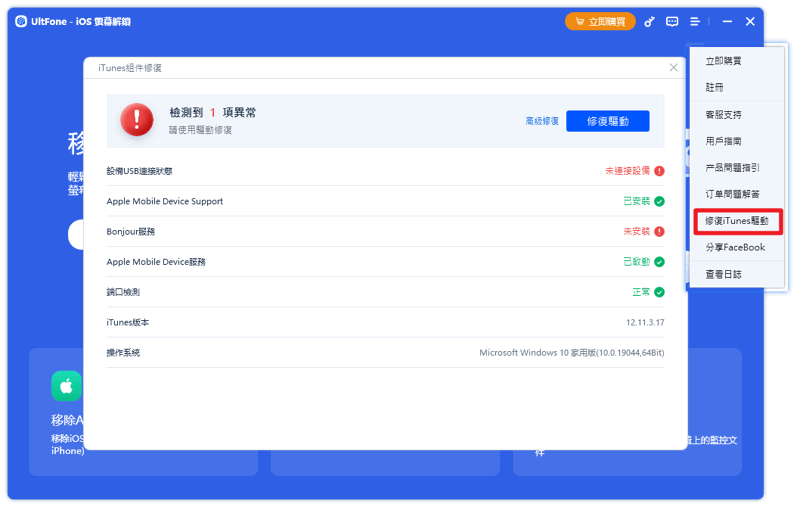
Task: Open the hamburger menu icon
Action: point(695,22)
